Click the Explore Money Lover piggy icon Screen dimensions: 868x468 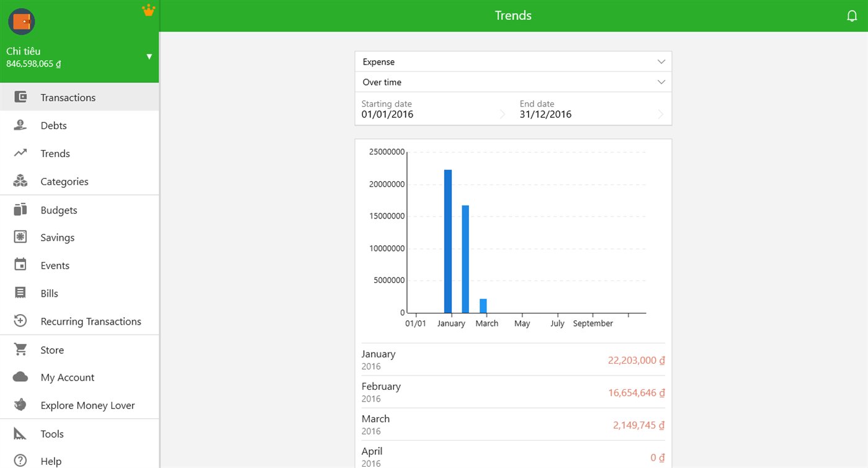point(20,405)
